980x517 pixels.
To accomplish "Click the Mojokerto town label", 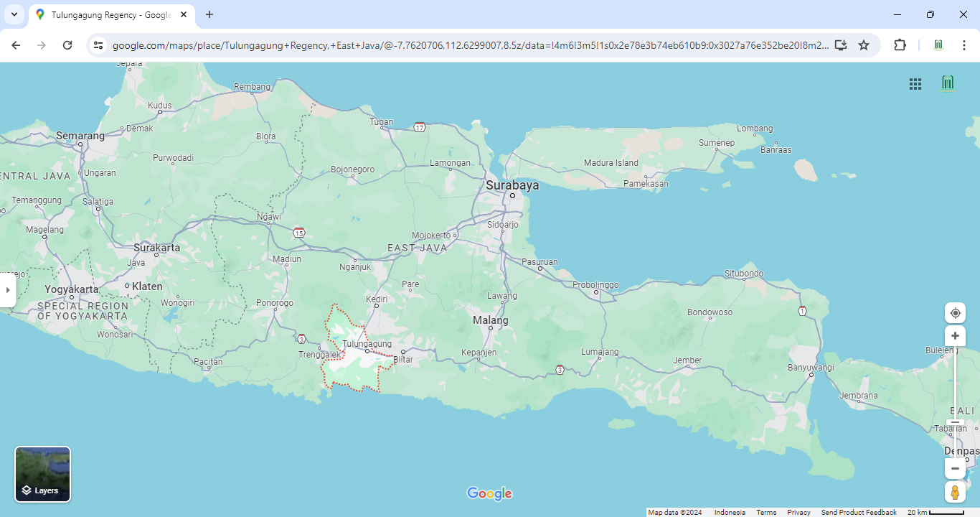I will pyautogui.click(x=431, y=236).
